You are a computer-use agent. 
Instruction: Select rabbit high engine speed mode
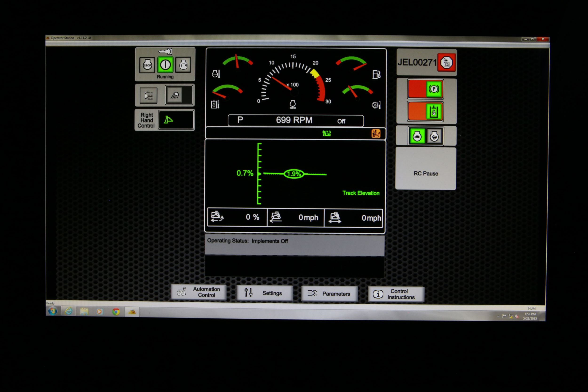(x=434, y=136)
